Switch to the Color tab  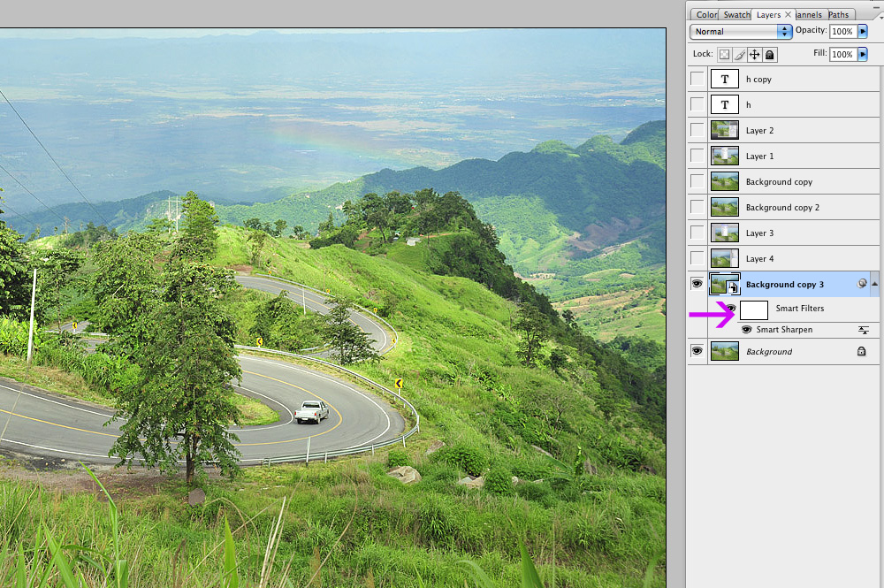tap(705, 14)
